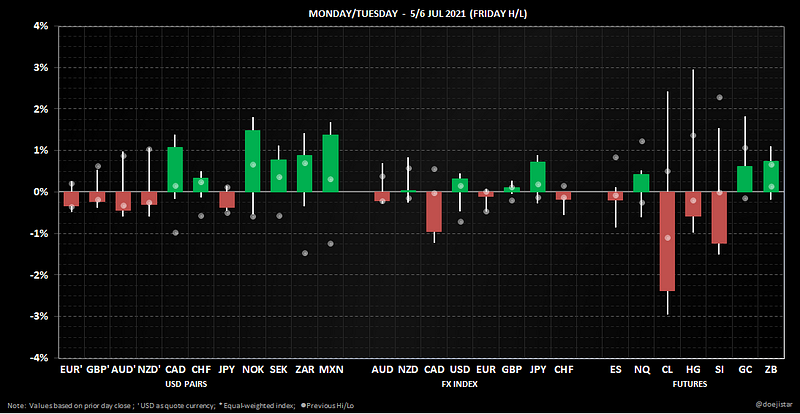
Task: Click the 2% y-axis tick label
Action: coord(42,109)
